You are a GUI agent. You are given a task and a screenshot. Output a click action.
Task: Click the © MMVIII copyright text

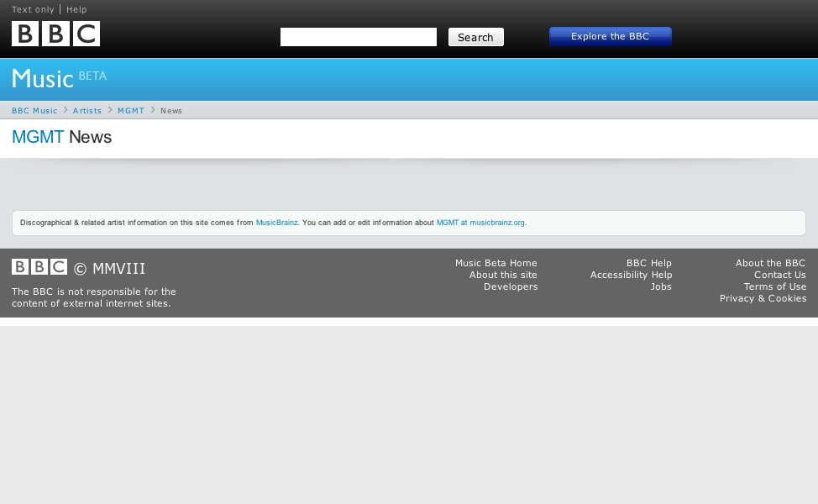tap(109, 268)
